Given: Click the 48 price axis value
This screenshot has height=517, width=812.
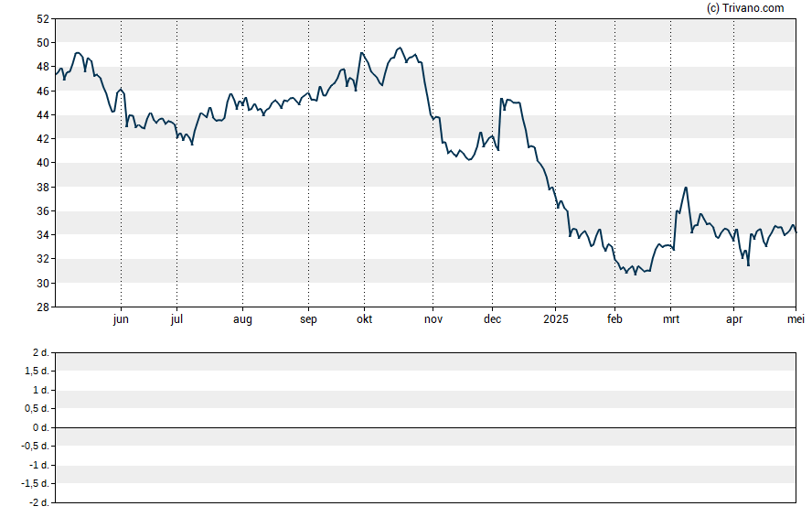Looking at the screenshot, I should [x=43, y=67].
